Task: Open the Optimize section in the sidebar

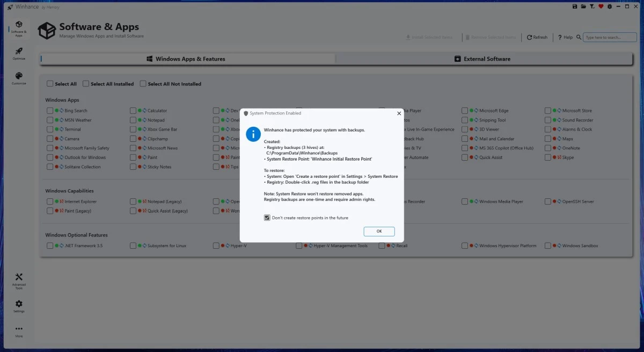Action: [x=19, y=53]
